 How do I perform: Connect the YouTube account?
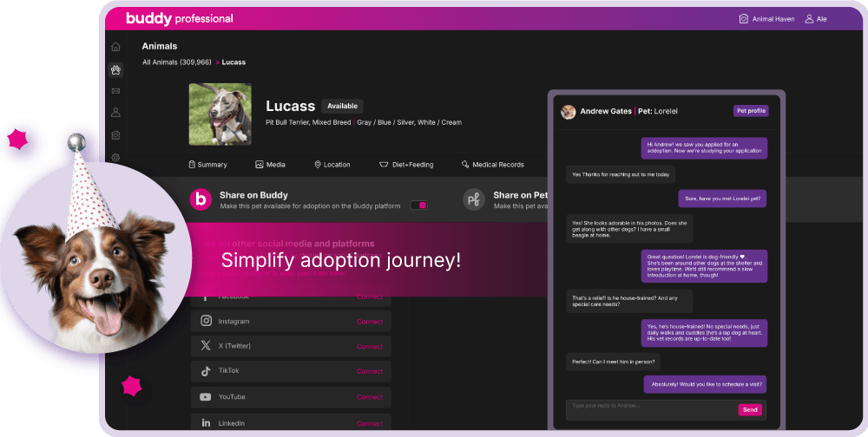coord(370,396)
